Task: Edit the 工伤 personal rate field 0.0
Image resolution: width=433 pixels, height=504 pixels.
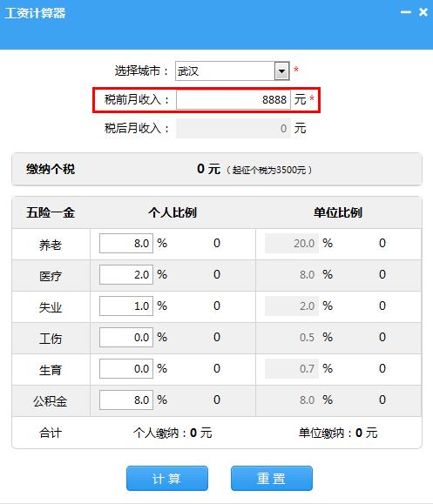Action: coord(126,337)
